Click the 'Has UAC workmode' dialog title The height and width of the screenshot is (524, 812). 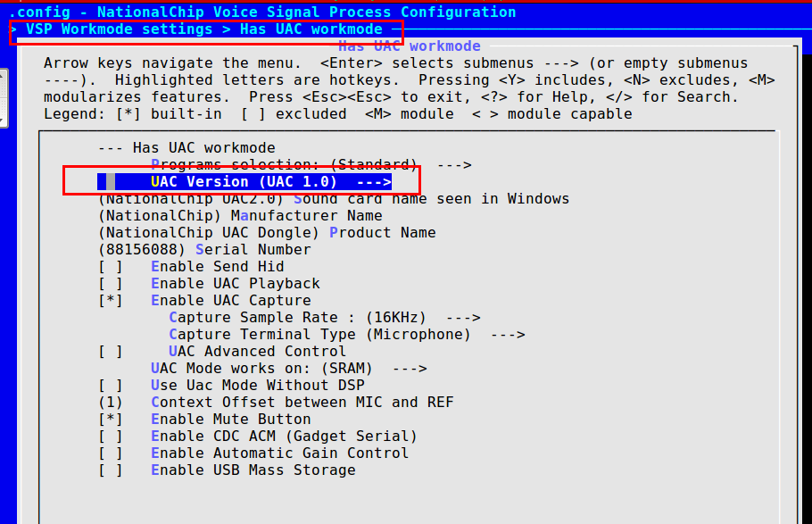point(409,46)
